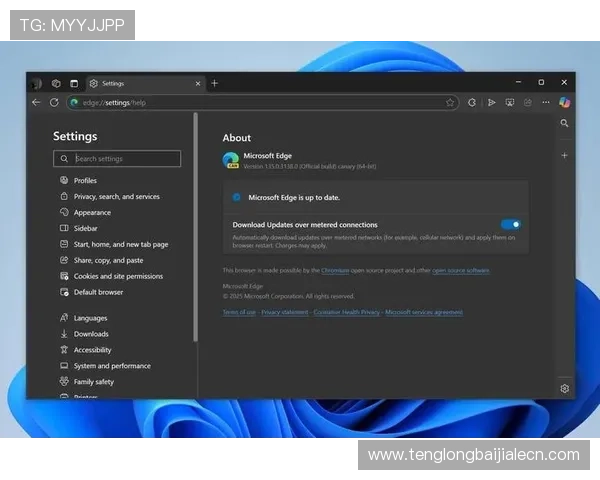Viewport: 600px width, 480px height.
Task: Open Privacy, search, and services settings
Action: click(116, 197)
